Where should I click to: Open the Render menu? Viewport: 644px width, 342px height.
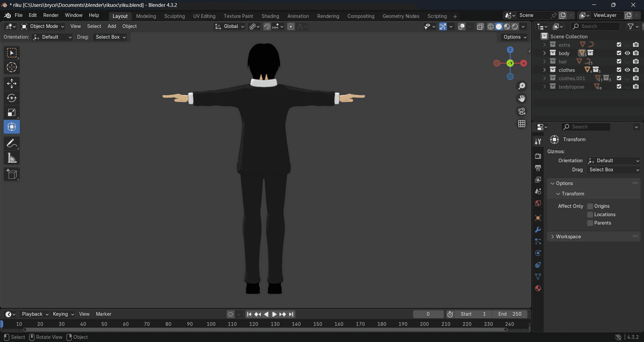[x=51, y=16]
